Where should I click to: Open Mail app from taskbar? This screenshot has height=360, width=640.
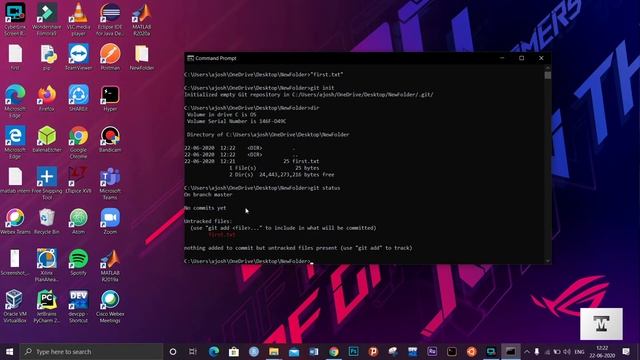pos(293,351)
